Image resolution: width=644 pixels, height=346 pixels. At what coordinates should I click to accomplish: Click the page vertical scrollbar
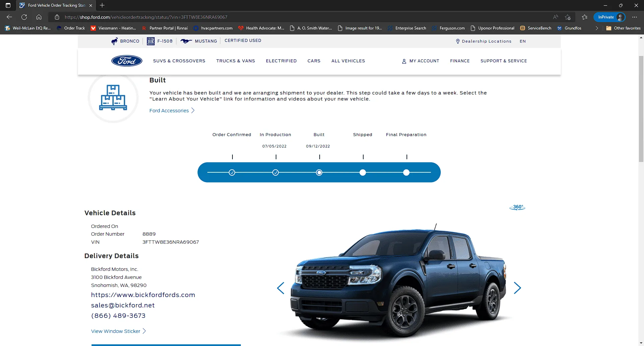click(641, 108)
